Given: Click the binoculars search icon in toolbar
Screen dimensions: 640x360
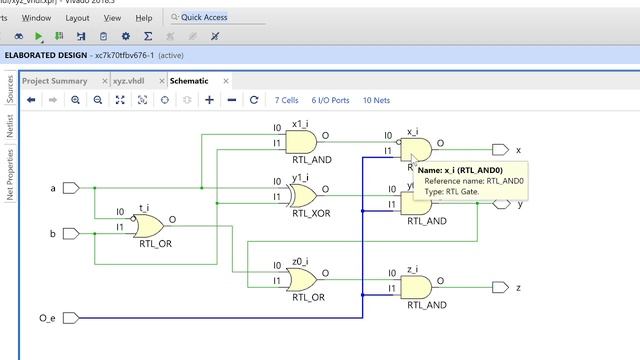Looking at the screenshot, I should click(18, 36).
